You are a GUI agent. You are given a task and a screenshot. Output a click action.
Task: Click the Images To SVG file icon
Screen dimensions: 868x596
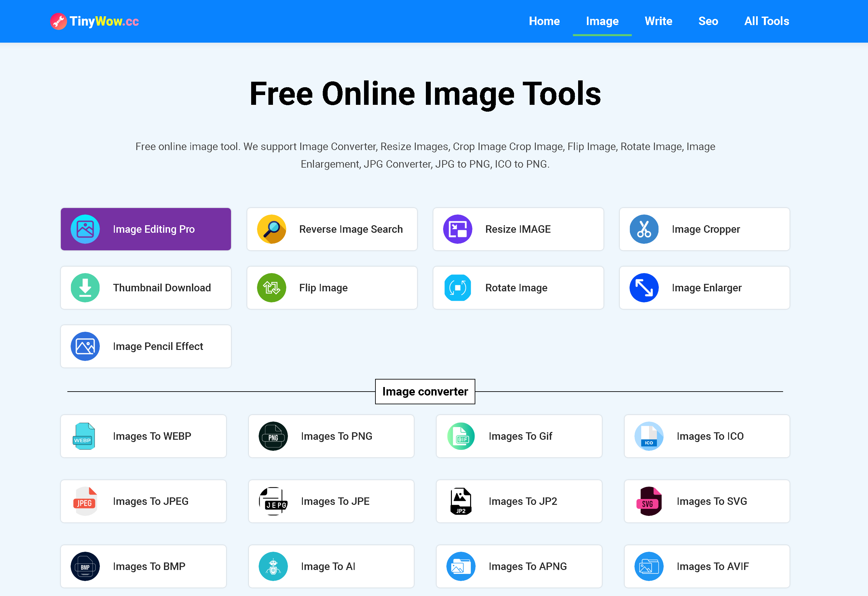pyautogui.click(x=649, y=501)
